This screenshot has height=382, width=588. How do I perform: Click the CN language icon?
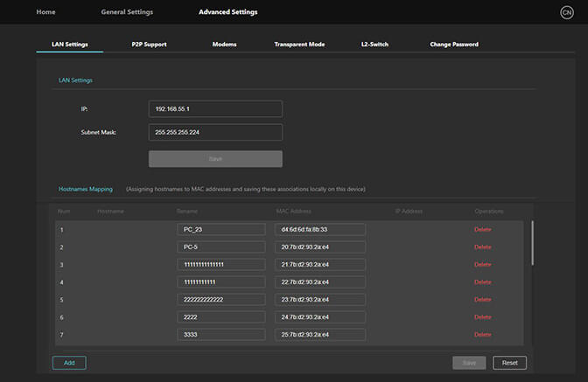pyautogui.click(x=567, y=12)
